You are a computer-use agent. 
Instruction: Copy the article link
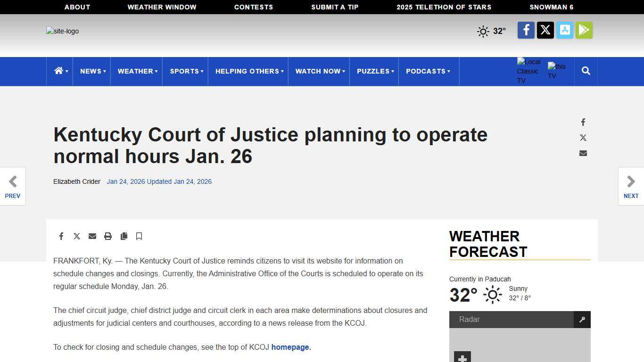(124, 236)
